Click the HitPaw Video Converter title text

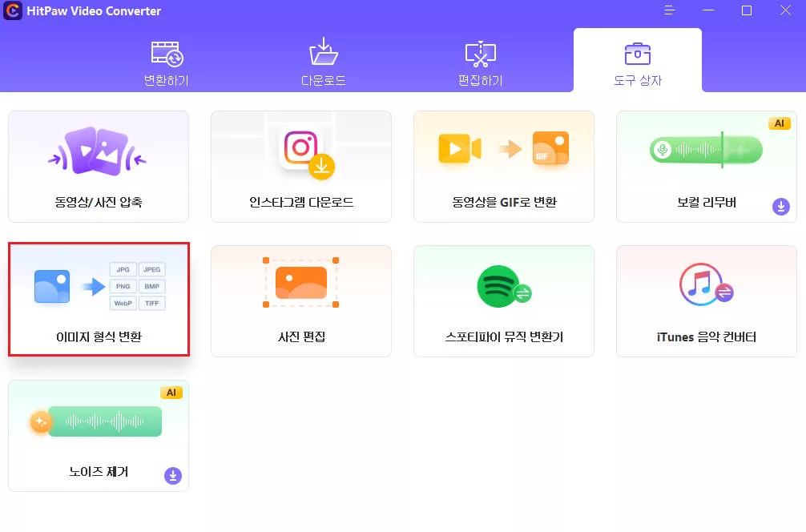(x=94, y=10)
